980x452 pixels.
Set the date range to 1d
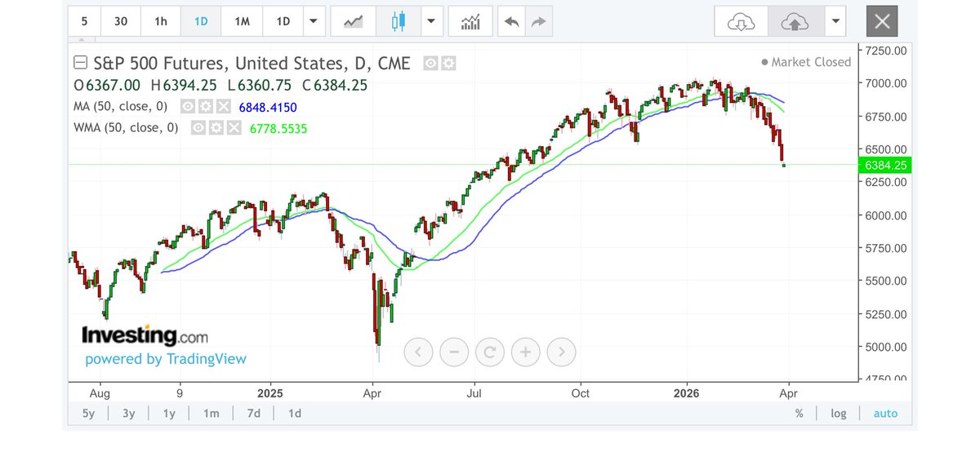(295, 414)
